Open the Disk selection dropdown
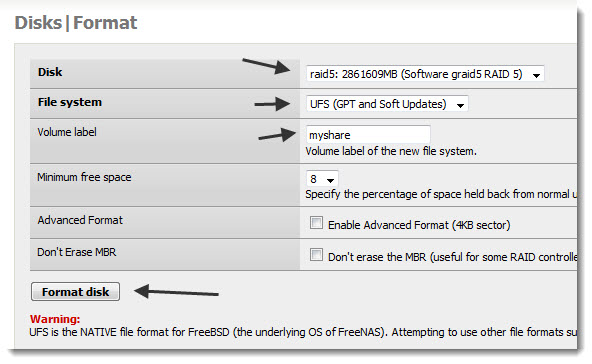Screen dimensions: 592x364 point(425,74)
